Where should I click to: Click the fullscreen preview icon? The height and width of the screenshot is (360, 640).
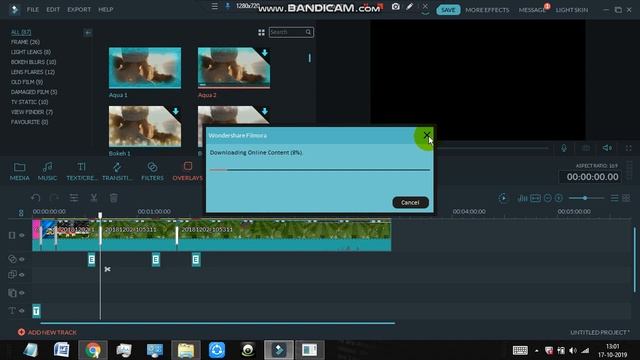[x=629, y=148]
